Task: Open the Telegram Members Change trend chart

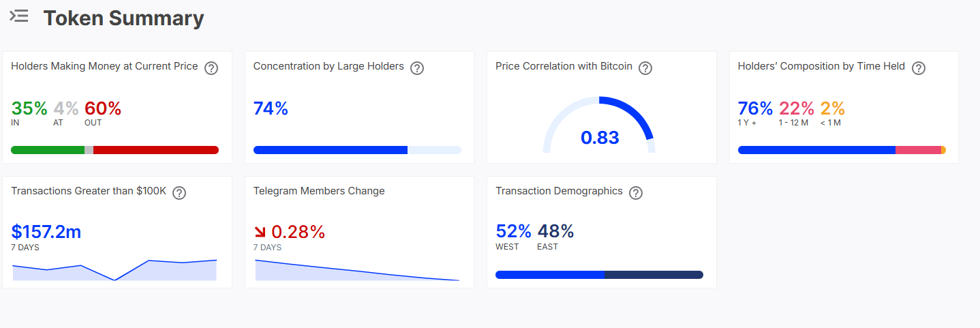Action: click(357, 270)
